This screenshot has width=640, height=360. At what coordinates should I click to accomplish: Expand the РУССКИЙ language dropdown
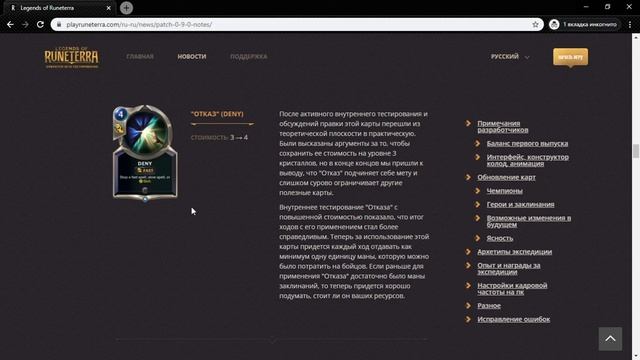pyautogui.click(x=510, y=57)
